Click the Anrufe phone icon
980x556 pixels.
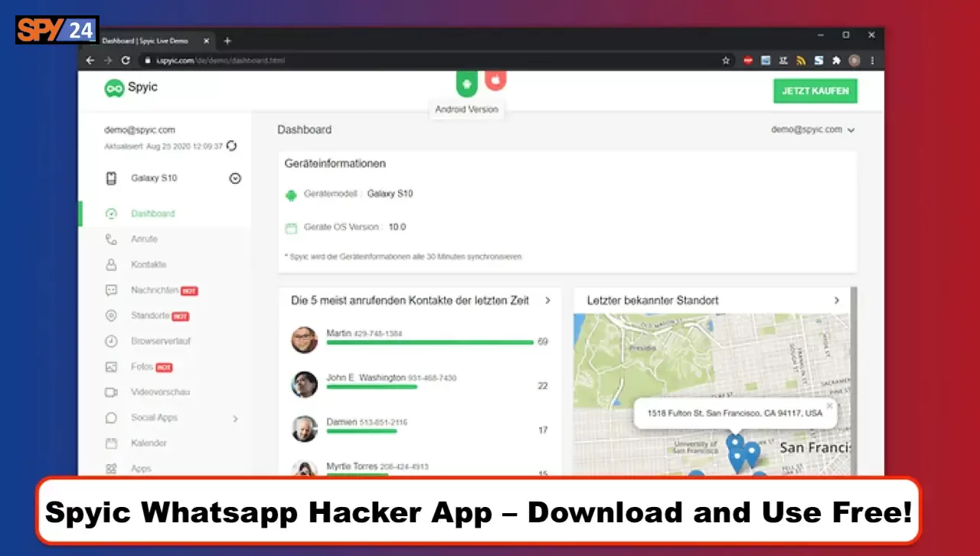pyautogui.click(x=111, y=239)
